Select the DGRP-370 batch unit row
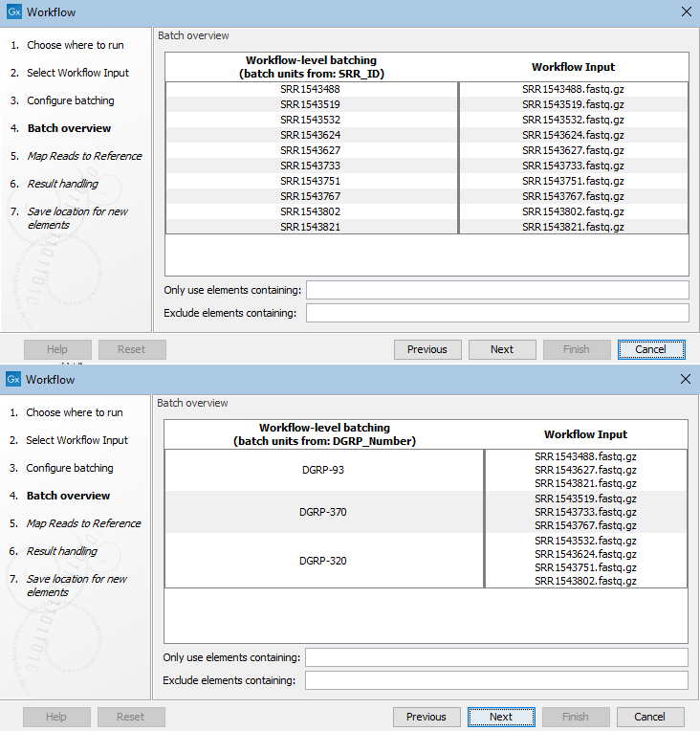The height and width of the screenshot is (731, 700). pyautogui.click(x=323, y=512)
